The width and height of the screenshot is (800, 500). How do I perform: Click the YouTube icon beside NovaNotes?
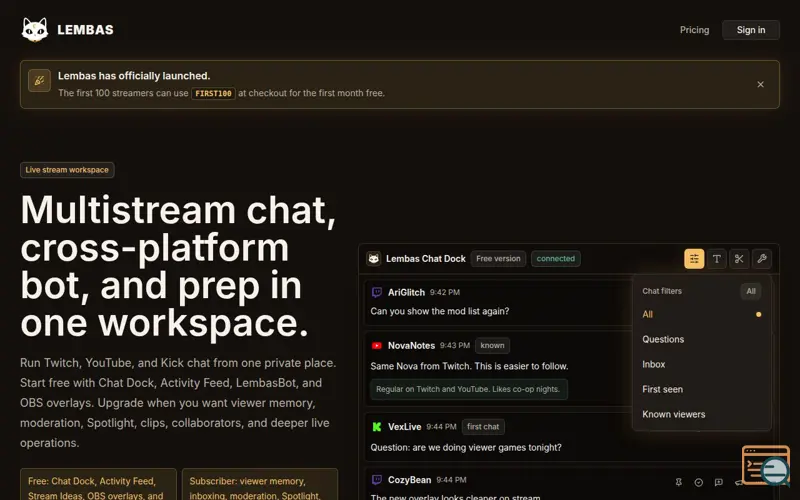377,345
